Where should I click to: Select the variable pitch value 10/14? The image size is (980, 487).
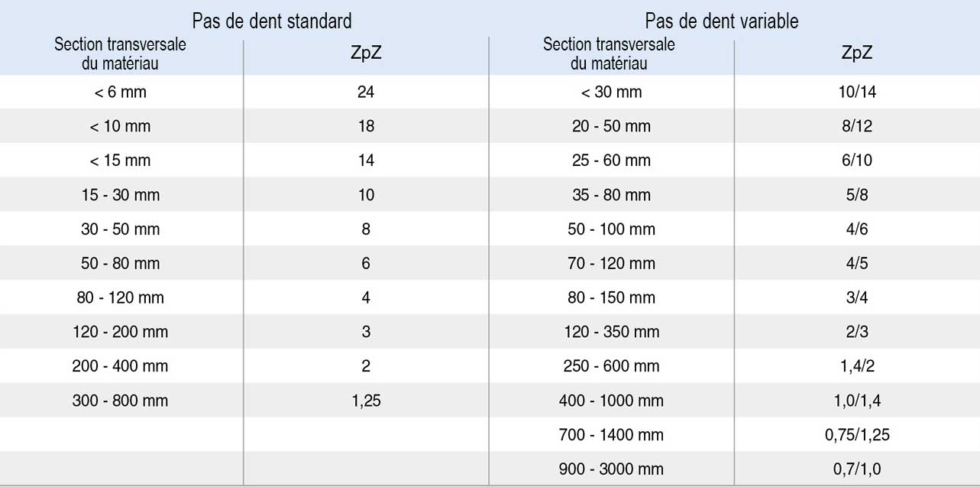[857, 93]
